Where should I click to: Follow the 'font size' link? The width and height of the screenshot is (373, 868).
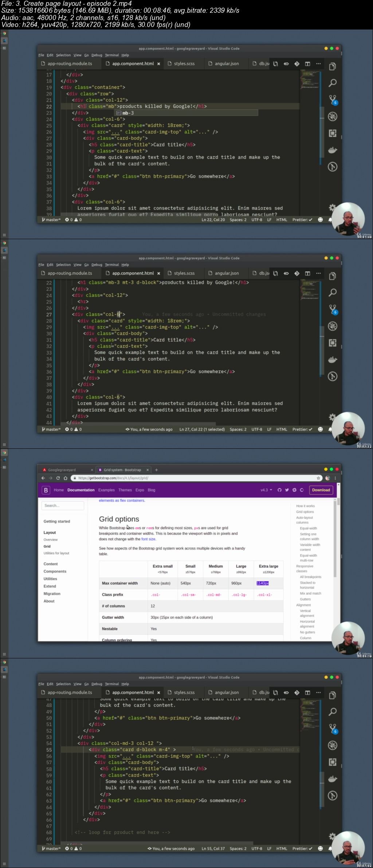(148, 539)
